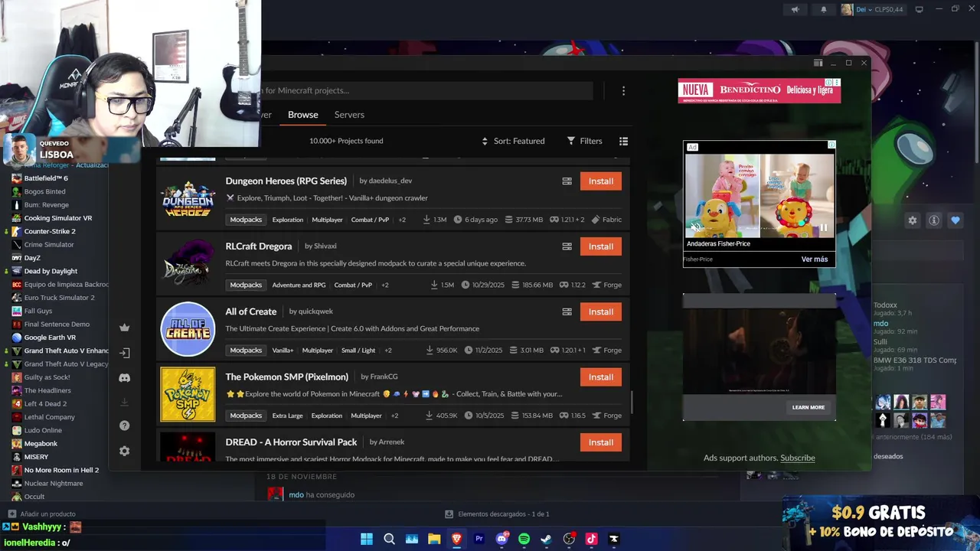Open the sidebar downloads arrow icon
The height and width of the screenshot is (551, 980).
pyautogui.click(x=125, y=402)
